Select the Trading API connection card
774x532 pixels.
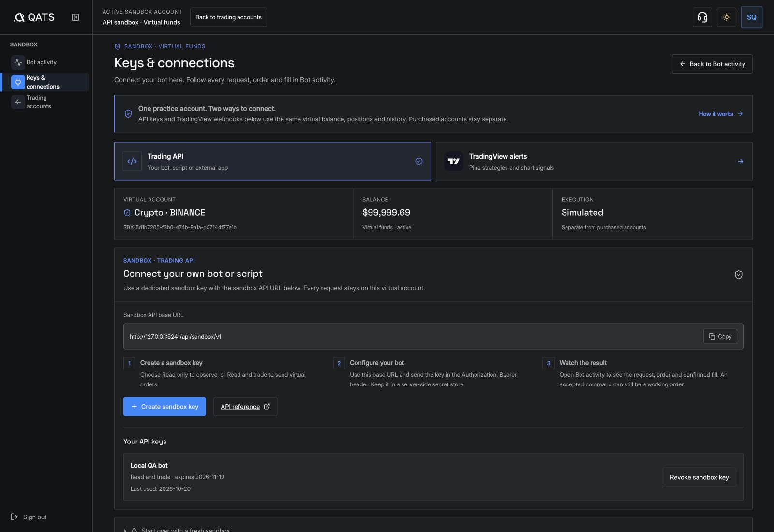(x=272, y=162)
